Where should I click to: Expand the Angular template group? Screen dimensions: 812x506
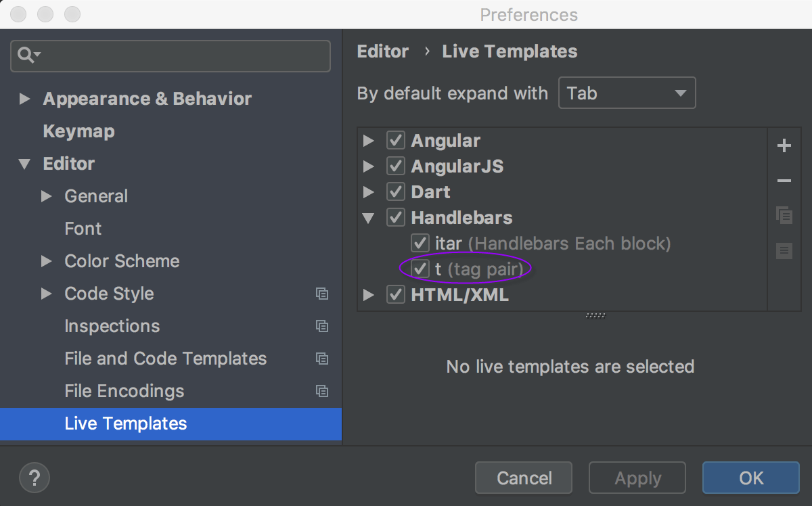pos(367,141)
